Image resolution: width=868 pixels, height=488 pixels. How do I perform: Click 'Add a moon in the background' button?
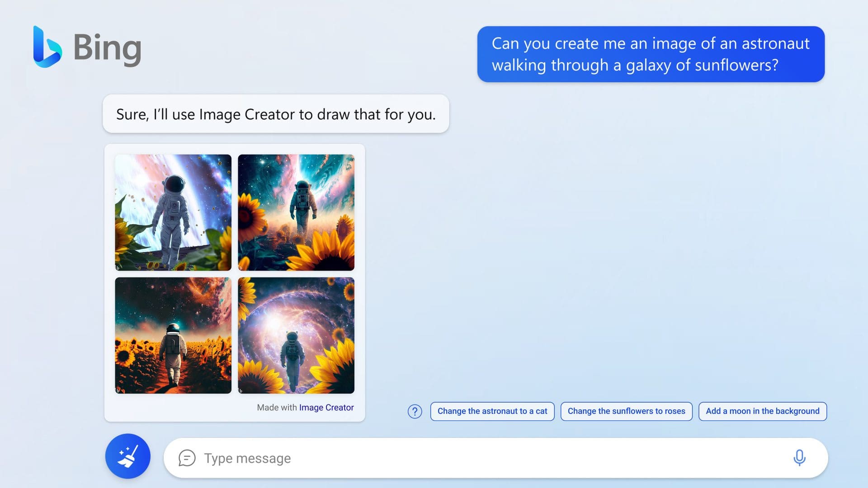pos(763,411)
